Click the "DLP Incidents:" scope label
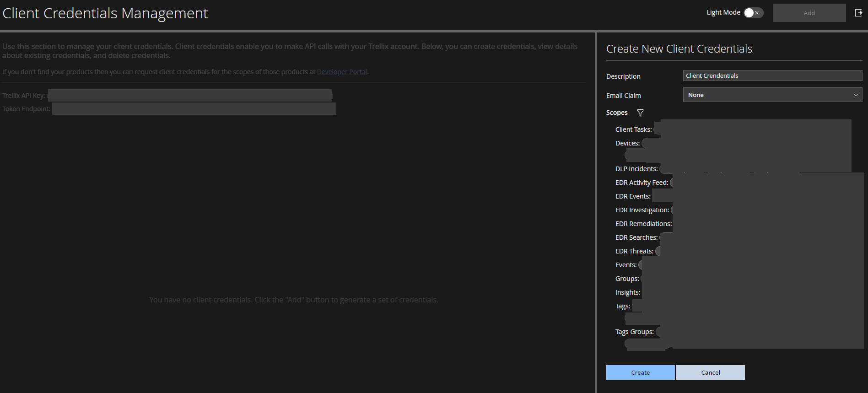The image size is (868, 393). click(x=636, y=169)
